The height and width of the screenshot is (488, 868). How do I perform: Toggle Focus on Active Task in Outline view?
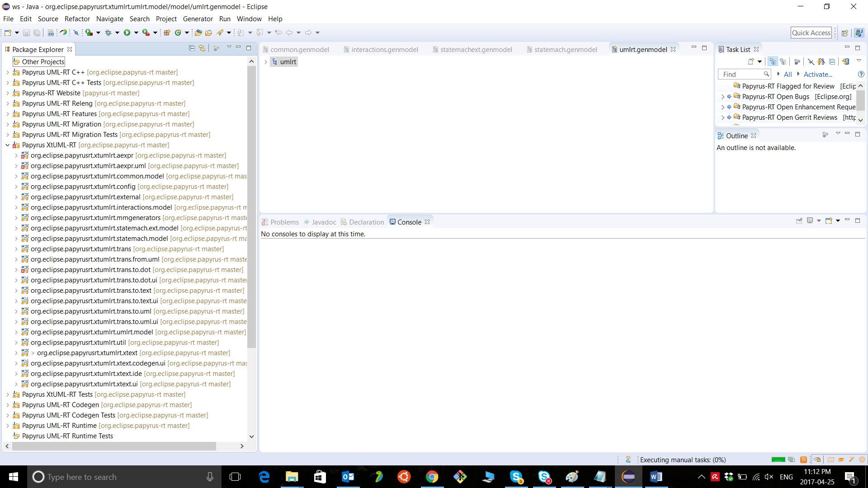tap(825, 134)
